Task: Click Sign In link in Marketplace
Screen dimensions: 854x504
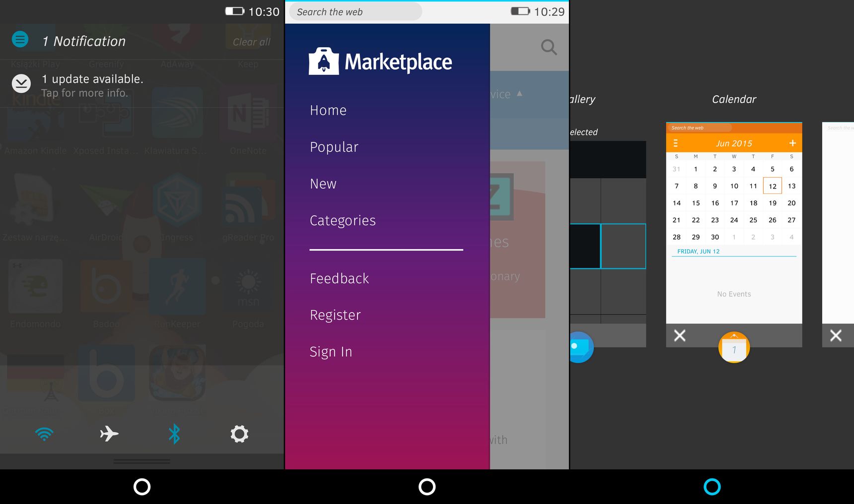Action: tap(331, 352)
